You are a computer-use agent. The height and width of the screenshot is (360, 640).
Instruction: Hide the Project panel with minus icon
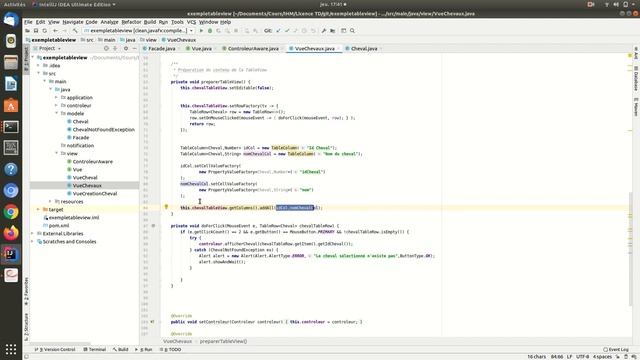(134, 49)
